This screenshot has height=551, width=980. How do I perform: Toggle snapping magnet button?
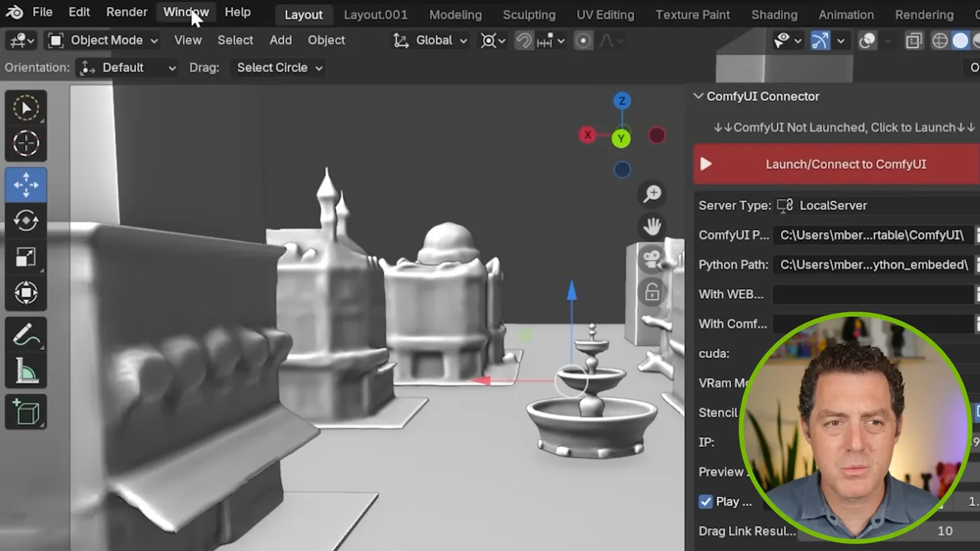pyautogui.click(x=524, y=41)
